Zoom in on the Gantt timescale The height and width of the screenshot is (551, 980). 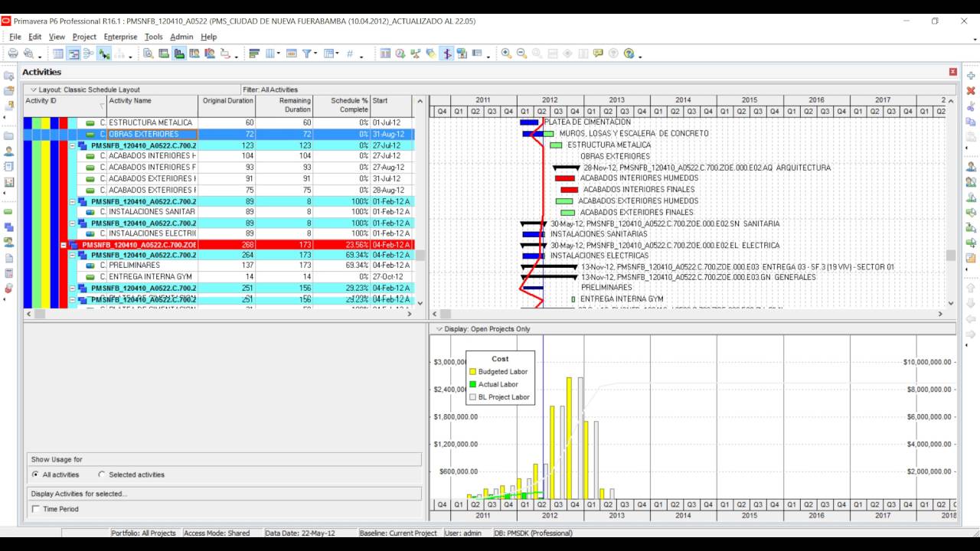point(507,54)
